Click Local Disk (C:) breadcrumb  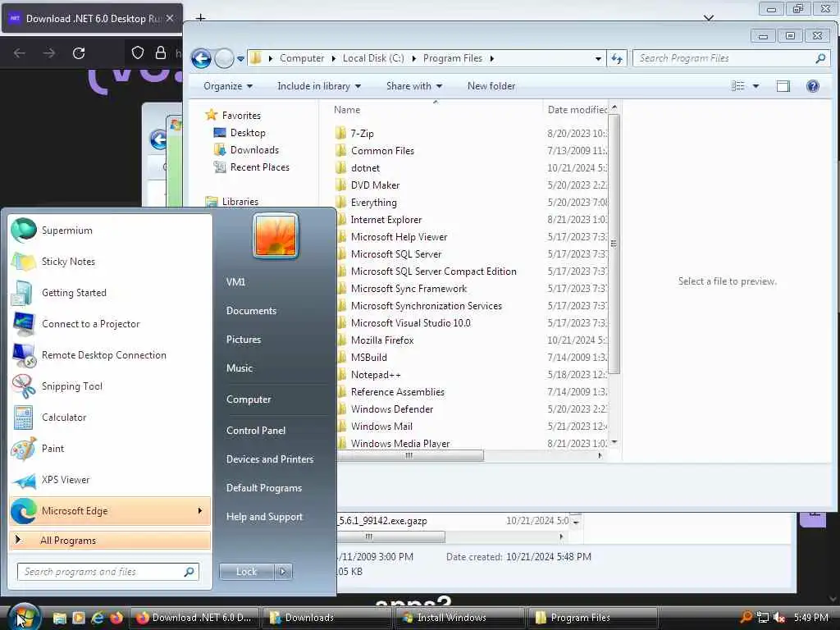pyautogui.click(x=373, y=58)
